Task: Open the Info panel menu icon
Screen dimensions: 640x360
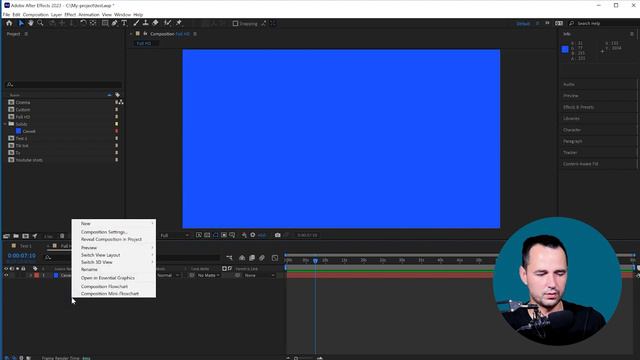Action: tap(632, 34)
